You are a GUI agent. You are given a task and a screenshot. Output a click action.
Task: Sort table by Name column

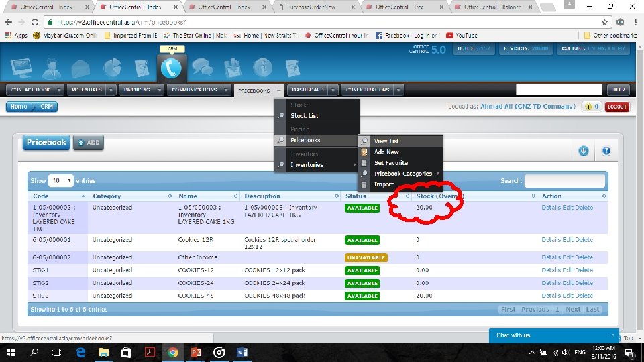(207, 196)
